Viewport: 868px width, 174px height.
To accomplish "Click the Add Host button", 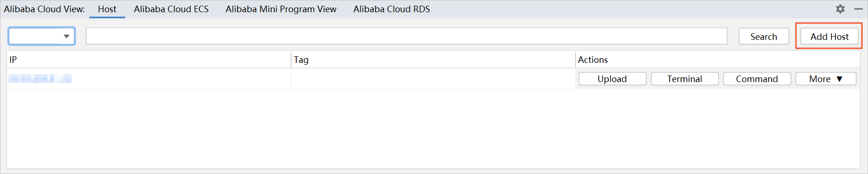I will (x=829, y=37).
